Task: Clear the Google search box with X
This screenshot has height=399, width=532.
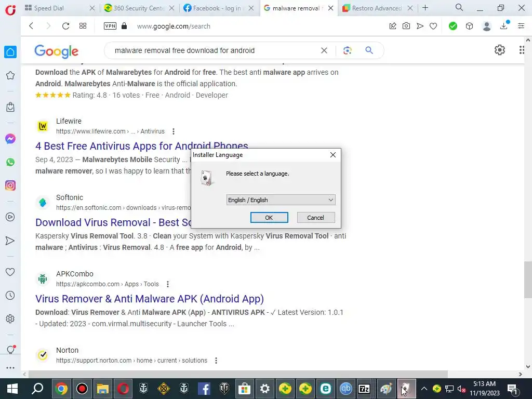Action: coord(324,50)
